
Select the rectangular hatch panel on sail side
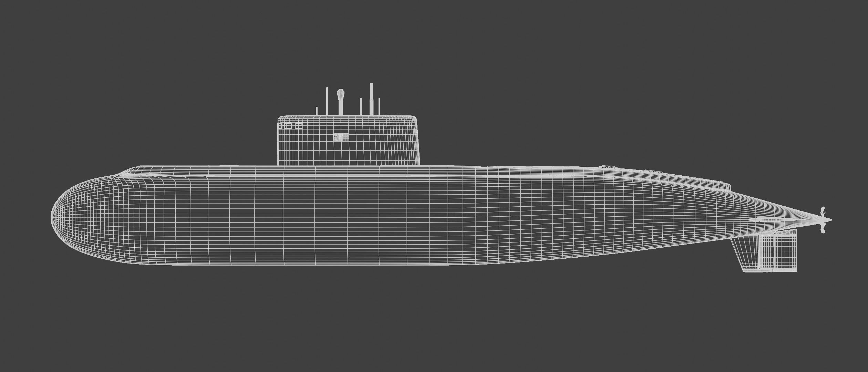[341, 137]
